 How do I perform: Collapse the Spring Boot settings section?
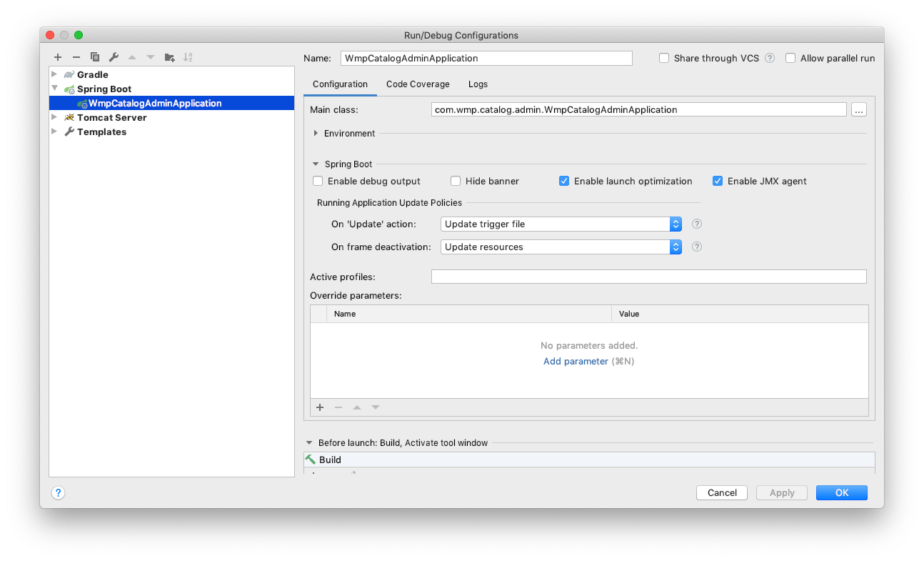(x=315, y=164)
